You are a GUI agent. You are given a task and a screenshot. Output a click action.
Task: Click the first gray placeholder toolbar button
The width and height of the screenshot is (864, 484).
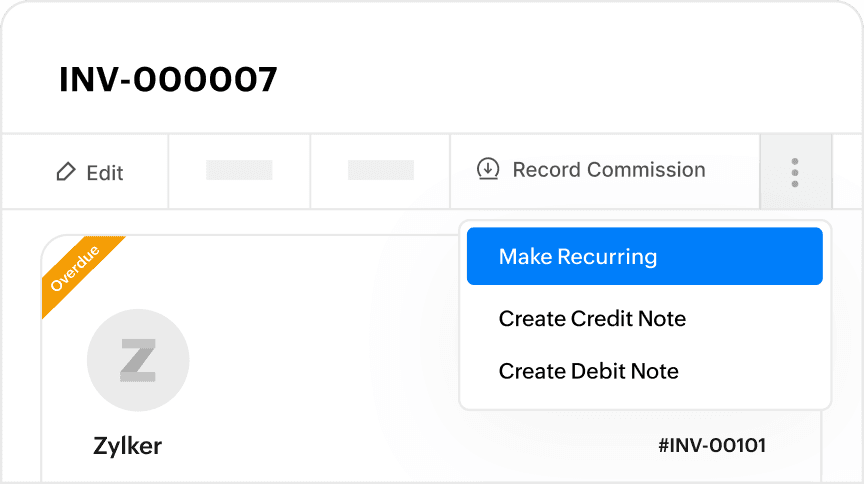239,170
